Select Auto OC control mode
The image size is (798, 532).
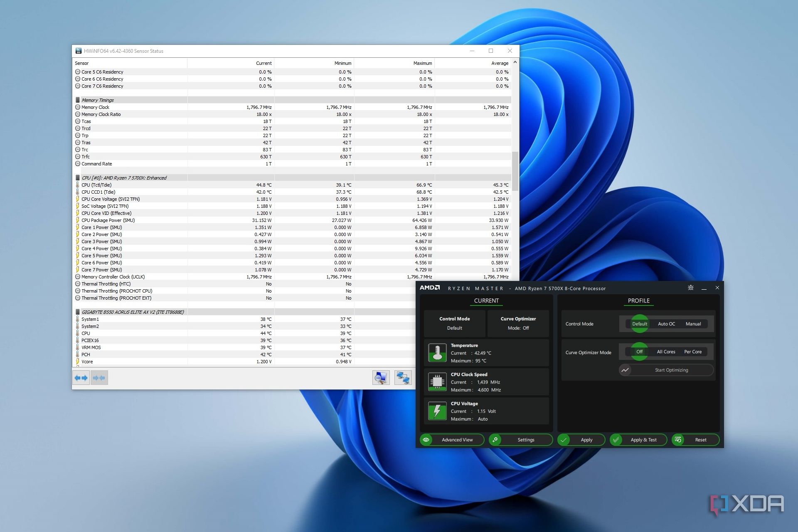tap(666, 324)
